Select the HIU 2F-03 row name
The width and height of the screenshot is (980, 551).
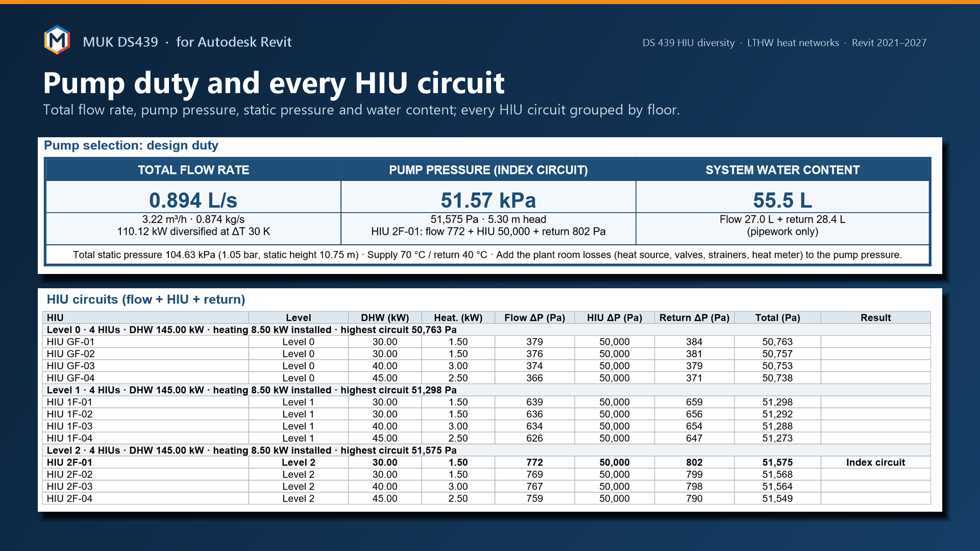(x=69, y=486)
